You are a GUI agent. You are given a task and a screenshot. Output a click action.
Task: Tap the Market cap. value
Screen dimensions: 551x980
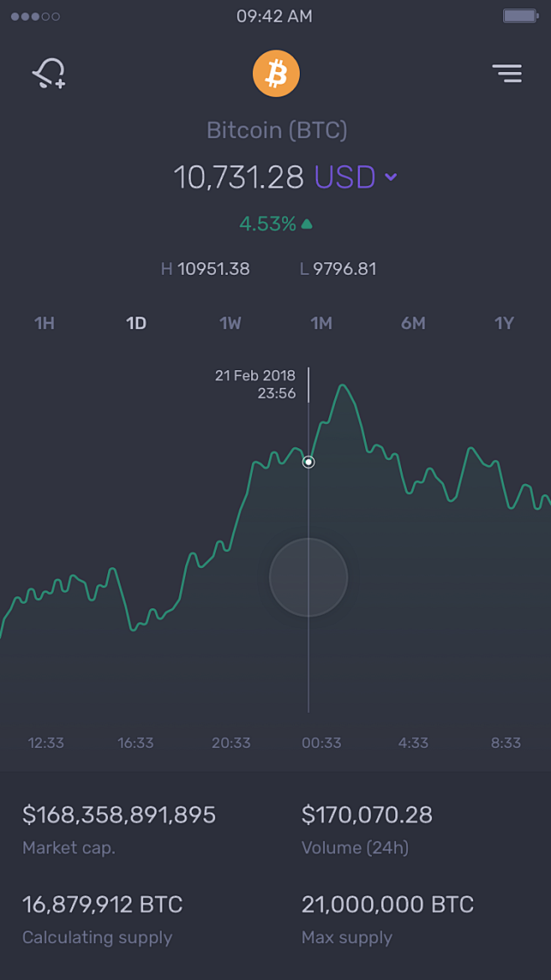(119, 814)
